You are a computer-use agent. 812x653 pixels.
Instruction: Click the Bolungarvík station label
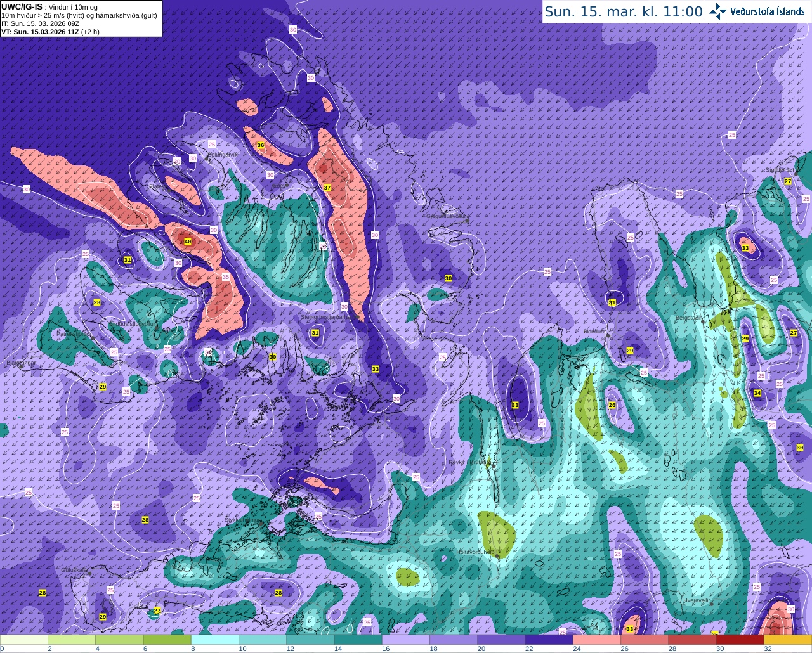223,154
